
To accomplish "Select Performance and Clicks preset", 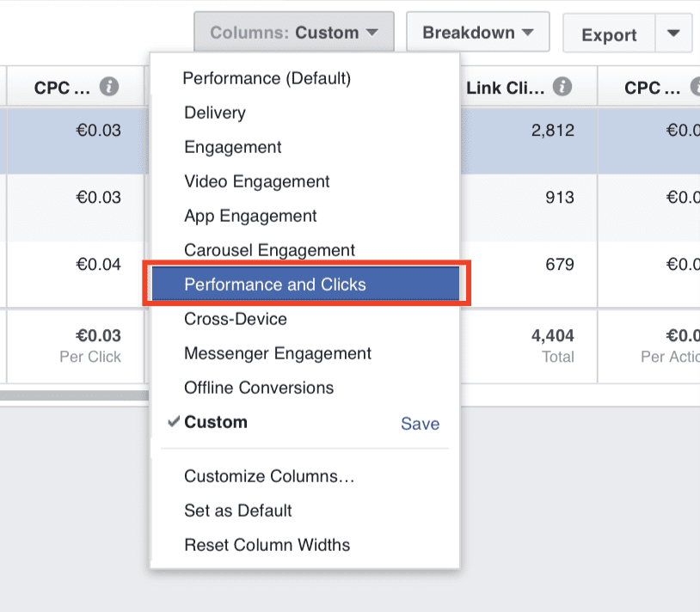I will [306, 284].
